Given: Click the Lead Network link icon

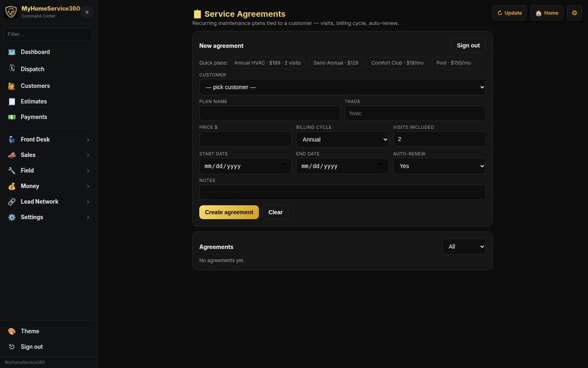Looking at the screenshot, I should [x=12, y=202].
